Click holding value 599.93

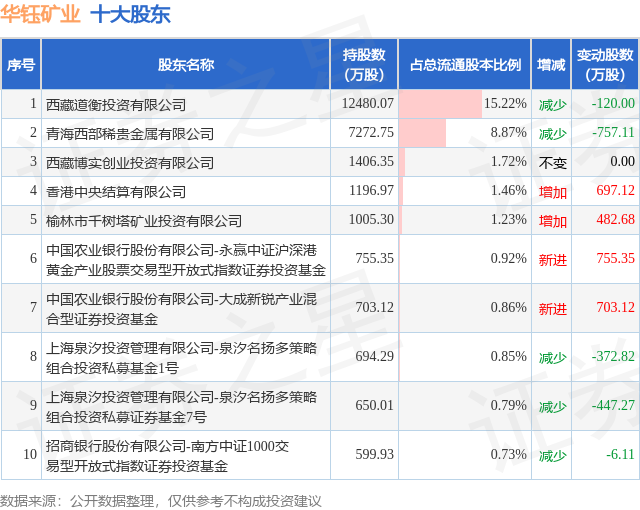point(374,454)
